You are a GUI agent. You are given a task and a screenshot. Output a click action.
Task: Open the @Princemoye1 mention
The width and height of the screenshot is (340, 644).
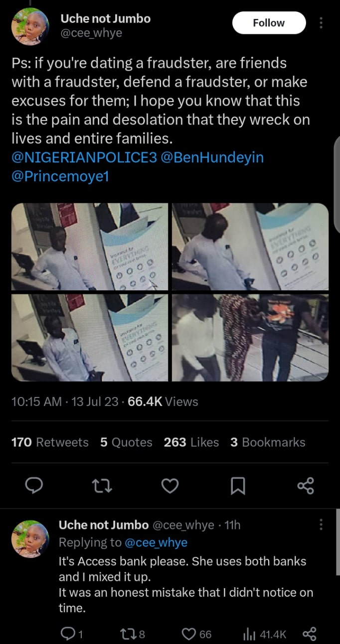tap(60, 177)
